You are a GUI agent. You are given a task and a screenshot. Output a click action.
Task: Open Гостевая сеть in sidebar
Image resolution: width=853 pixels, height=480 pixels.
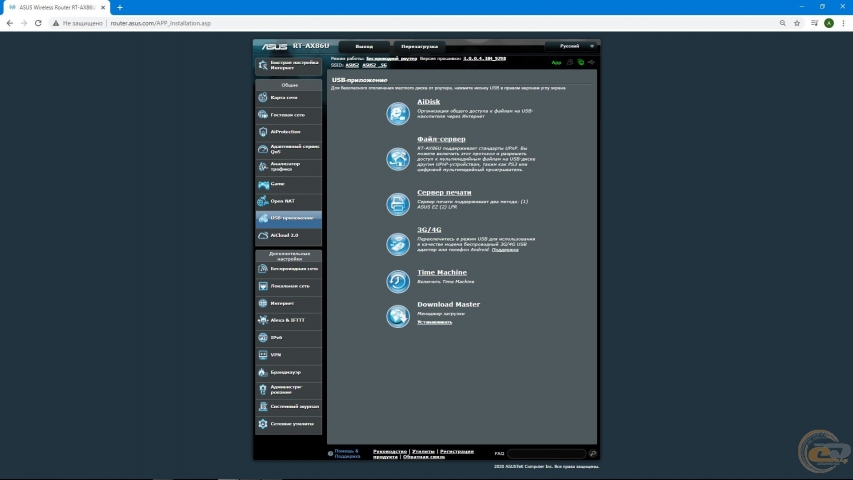[288, 115]
